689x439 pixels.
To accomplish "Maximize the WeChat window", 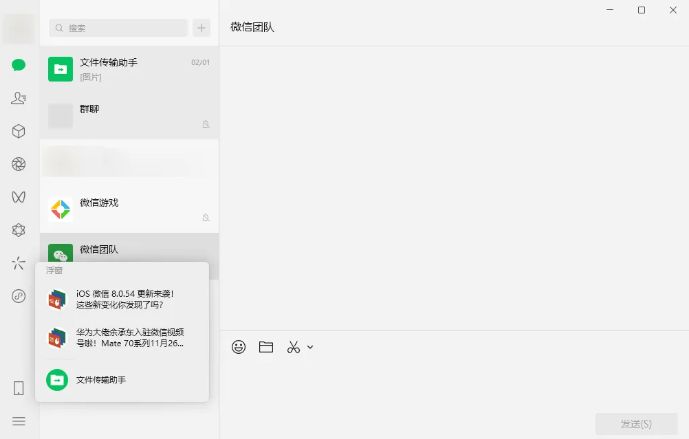I will pos(642,10).
